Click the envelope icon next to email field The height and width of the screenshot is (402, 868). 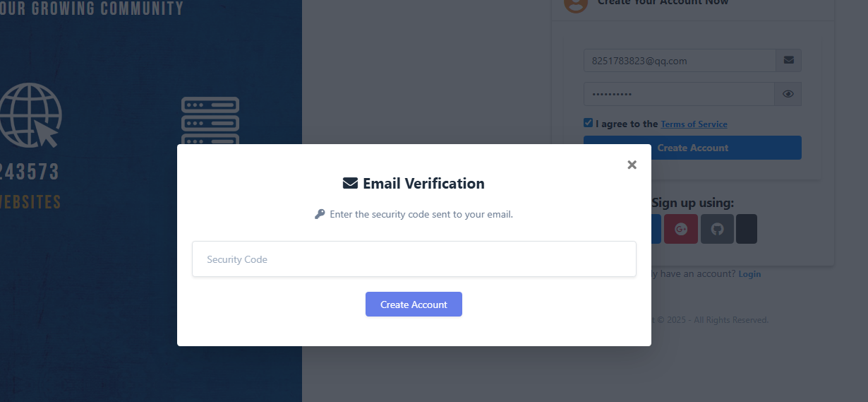(x=788, y=61)
